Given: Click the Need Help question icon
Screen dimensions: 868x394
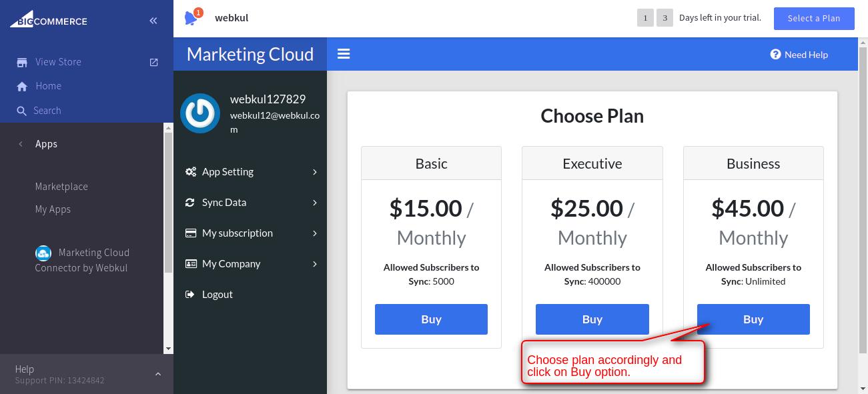Looking at the screenshot, I should point(775,55).
